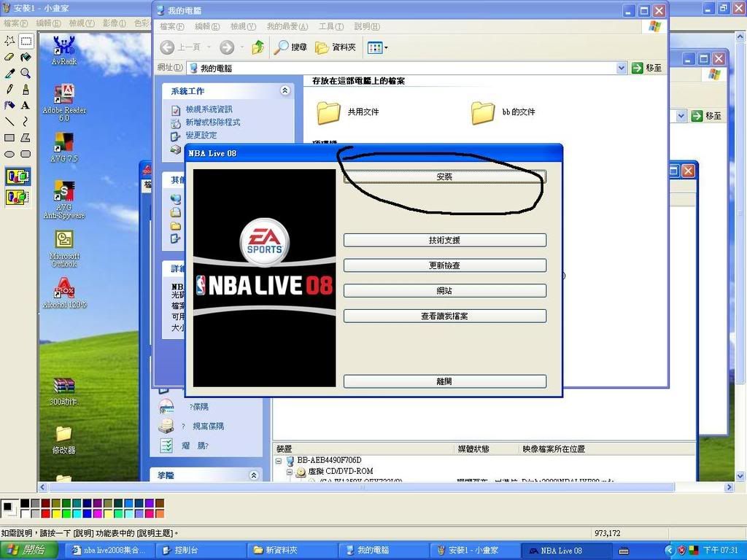
Task: Open 說明(H) menu in 我的電腦
Action: [367, 27]
